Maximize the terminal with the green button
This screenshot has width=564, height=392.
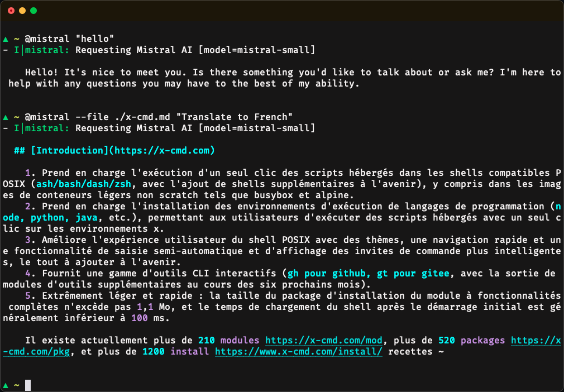pyautogui.click(x=34, y=11)
